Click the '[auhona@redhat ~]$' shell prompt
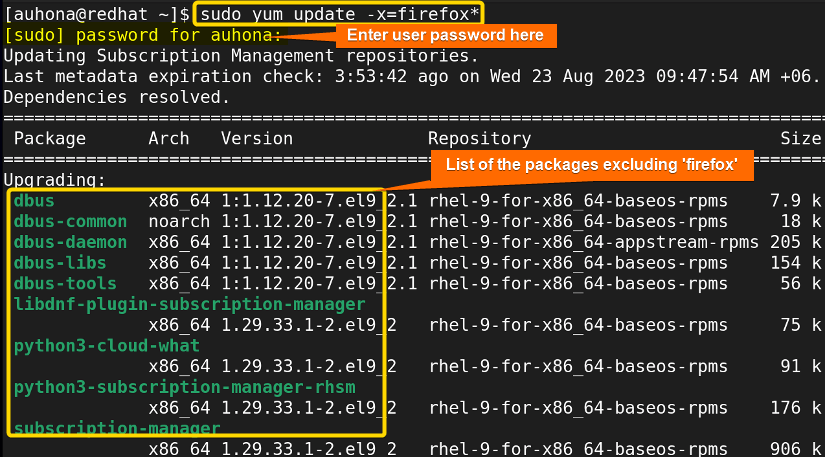Image resolution: width=825 pixels, height=457 pixels. (97, 14)
